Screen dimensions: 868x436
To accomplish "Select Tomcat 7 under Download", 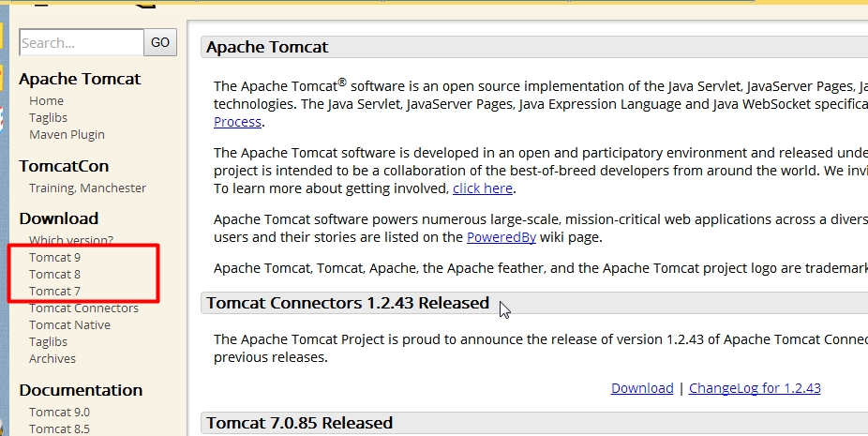I will pyautogui.click(x=54, y=292).
